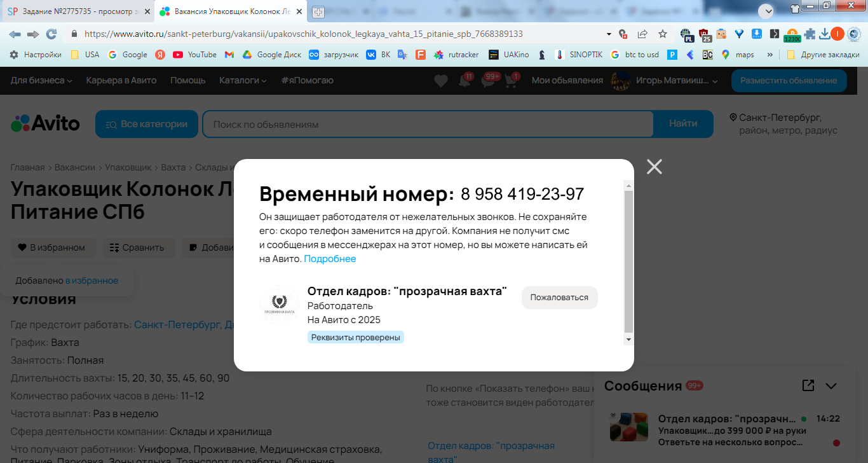Open the Google Translate bookmark icon
Screen dimensions: 868x463
point(402,55)
